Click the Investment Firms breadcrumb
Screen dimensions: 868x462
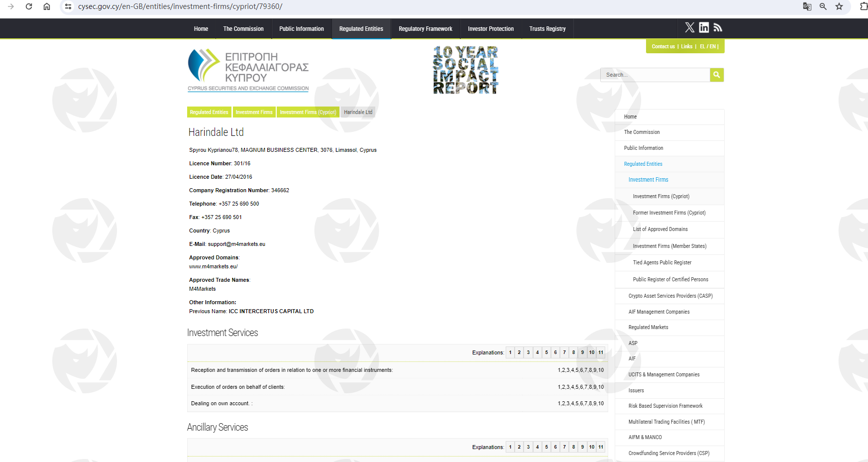[x=254, y=113]
